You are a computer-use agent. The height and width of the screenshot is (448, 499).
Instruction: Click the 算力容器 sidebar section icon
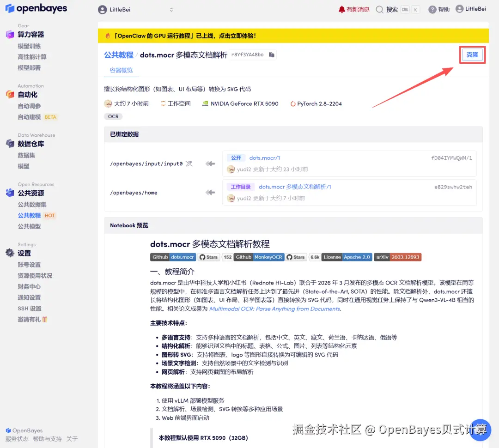[10, 34]
